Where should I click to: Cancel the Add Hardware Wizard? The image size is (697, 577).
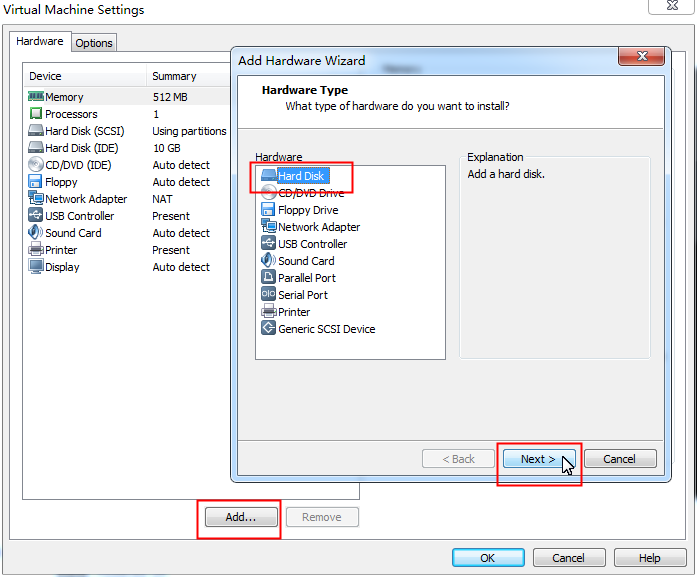(x=619, y=459)
